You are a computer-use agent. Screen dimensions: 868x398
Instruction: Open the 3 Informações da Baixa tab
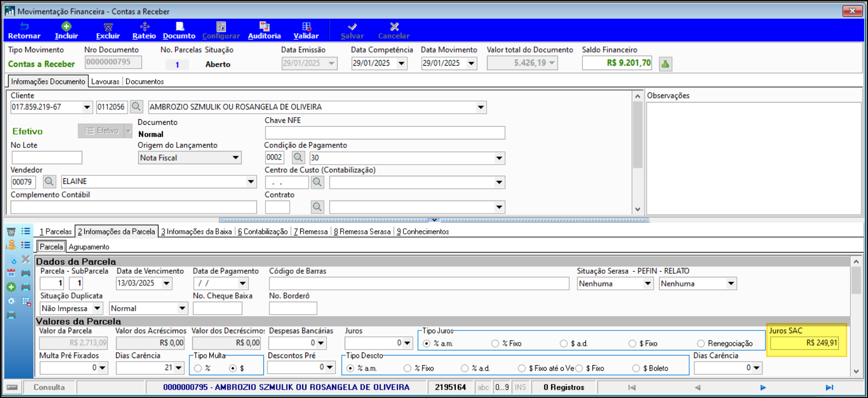tap(196, 231)
